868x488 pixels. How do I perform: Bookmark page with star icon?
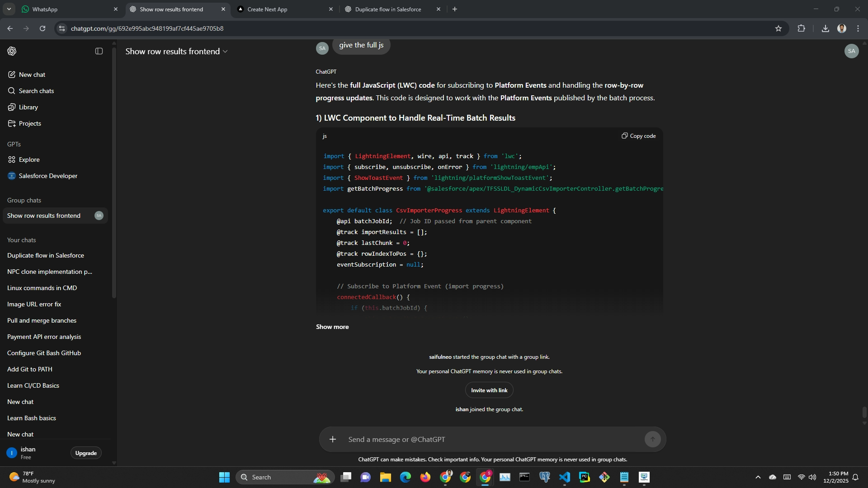pos(778,28)
